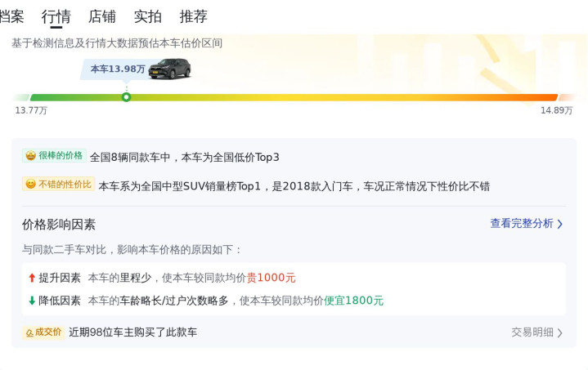
Task: Switch to the 档案 tab
Action: coord(11,16)
